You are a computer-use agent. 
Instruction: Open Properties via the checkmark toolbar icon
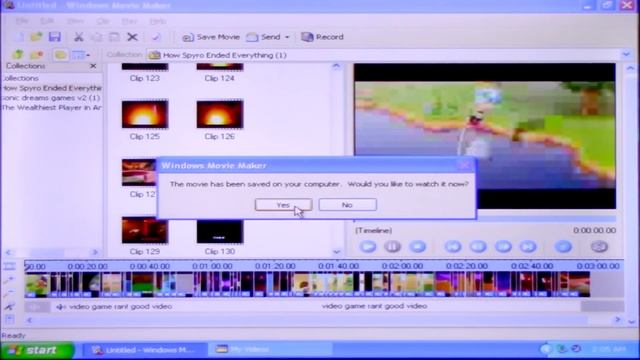pyautogui.click(x=156, y=37)
